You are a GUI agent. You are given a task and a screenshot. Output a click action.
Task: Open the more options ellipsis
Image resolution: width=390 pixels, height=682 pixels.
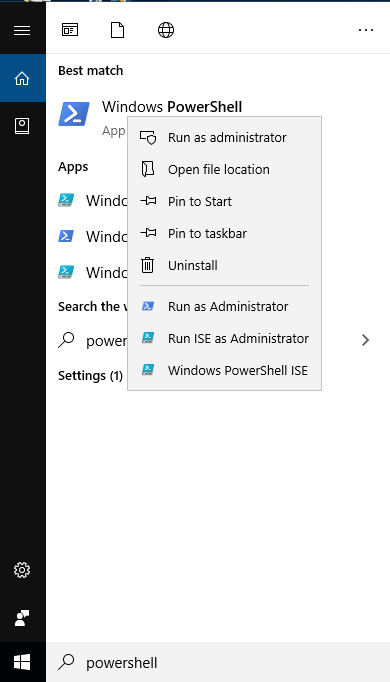[366, 30]
